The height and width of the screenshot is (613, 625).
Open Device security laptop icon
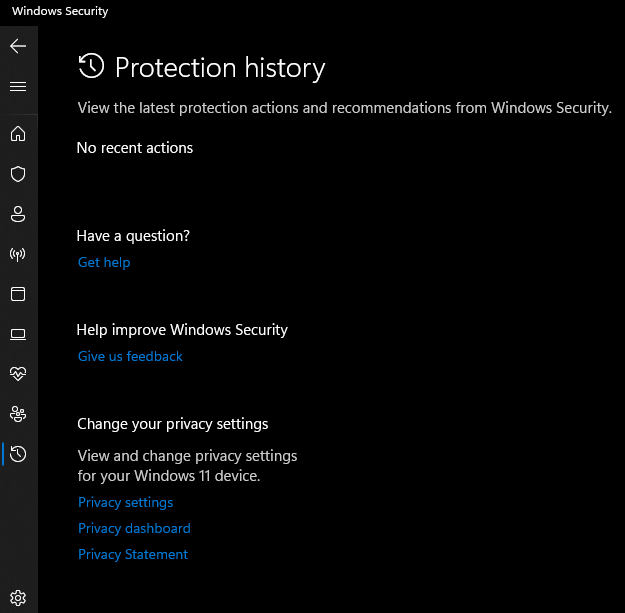pyautogui.click(x=18, y=334)
